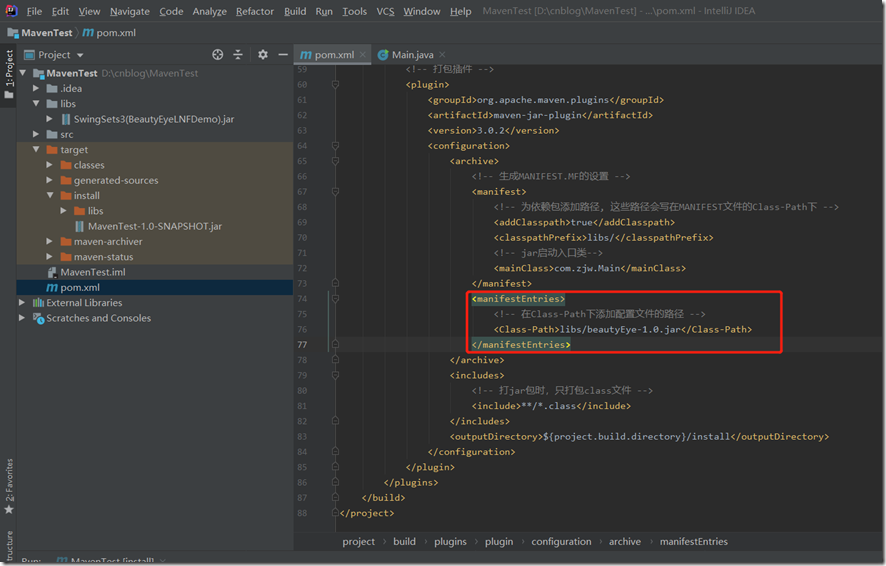Click the 'project' editor breadcrumb
Screen dimensions: 886x566
pos(358,541)
